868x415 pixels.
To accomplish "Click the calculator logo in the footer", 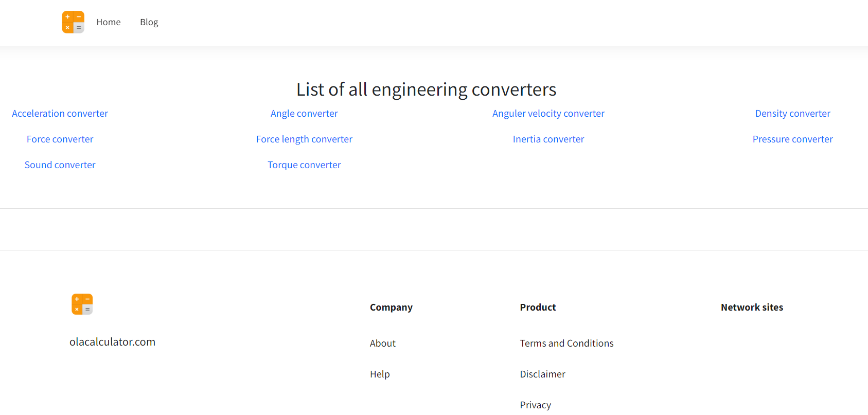I will pyautogui.click(x=82, y=304).
